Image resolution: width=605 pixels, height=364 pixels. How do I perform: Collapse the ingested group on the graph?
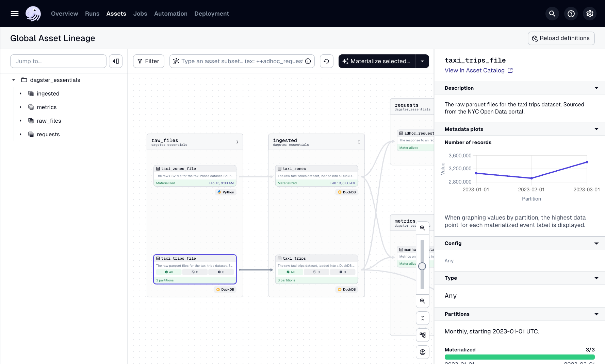[x=359, y=142]
